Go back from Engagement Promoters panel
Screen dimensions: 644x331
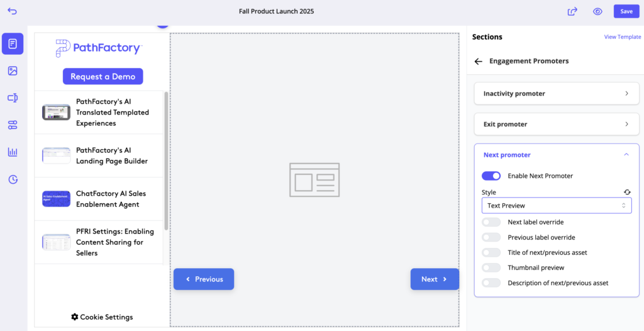(479, 62)
